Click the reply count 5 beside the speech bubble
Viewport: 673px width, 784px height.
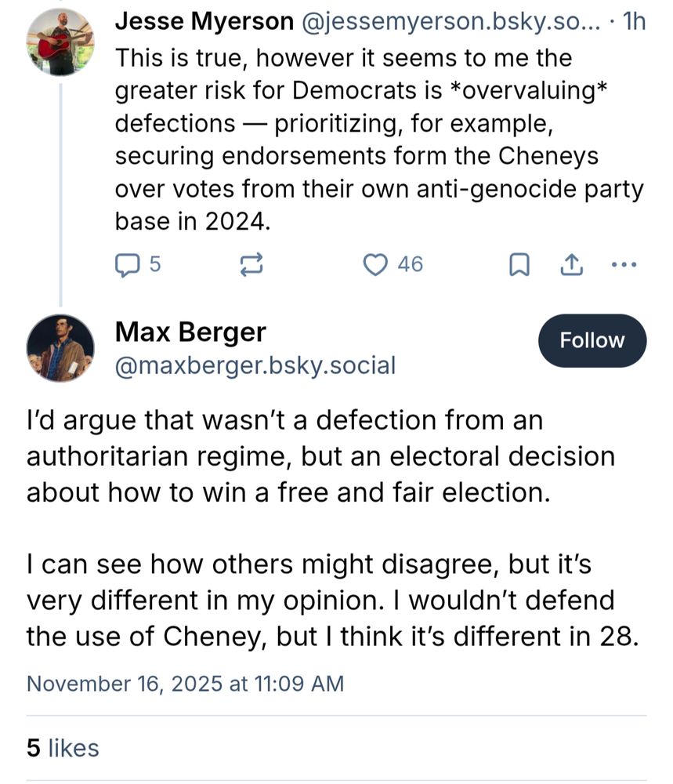point(154,265)
